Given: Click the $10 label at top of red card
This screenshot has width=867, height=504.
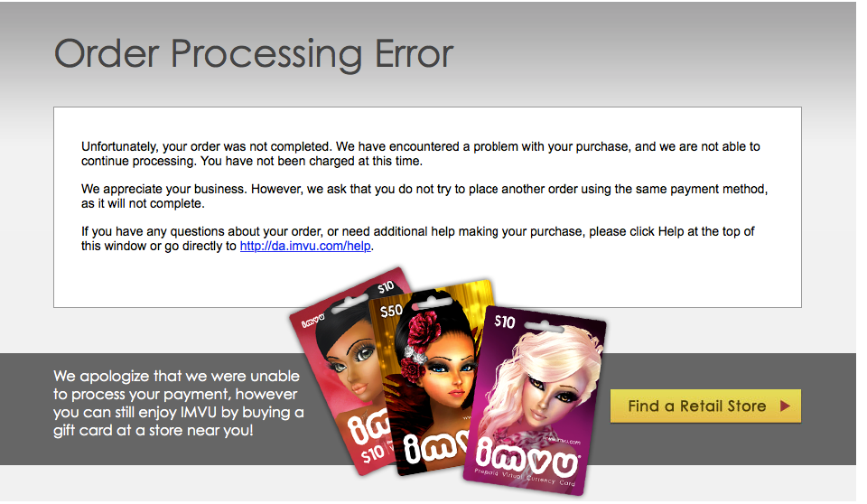Looking at the screenshot, I should 386,286.
